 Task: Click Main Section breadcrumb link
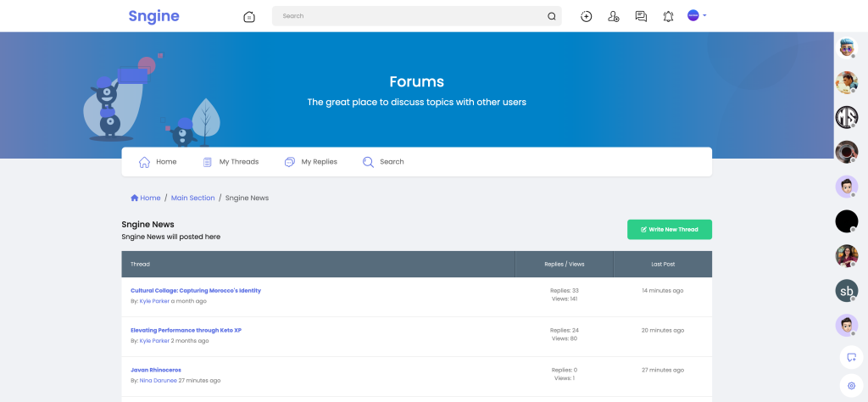[192, 198]
